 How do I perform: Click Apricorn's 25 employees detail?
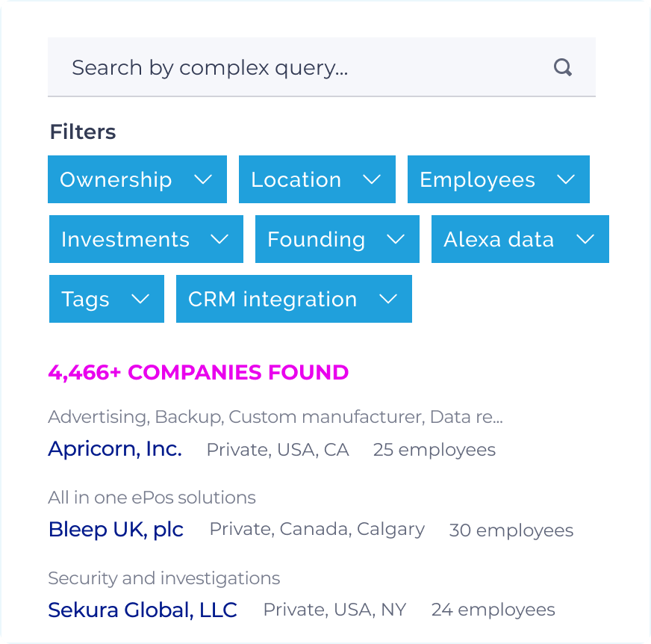point(434,449)
